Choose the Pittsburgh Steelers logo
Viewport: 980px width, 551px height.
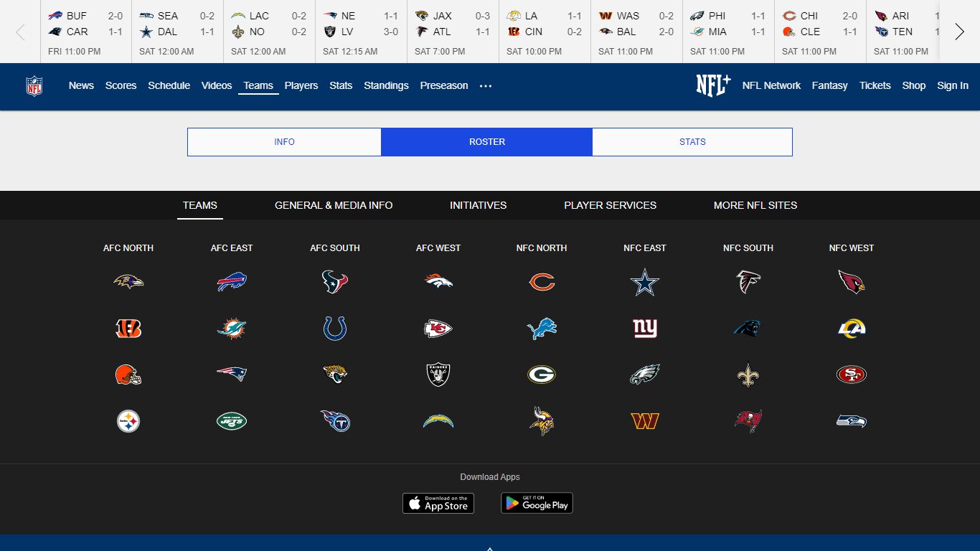point(128,421)
